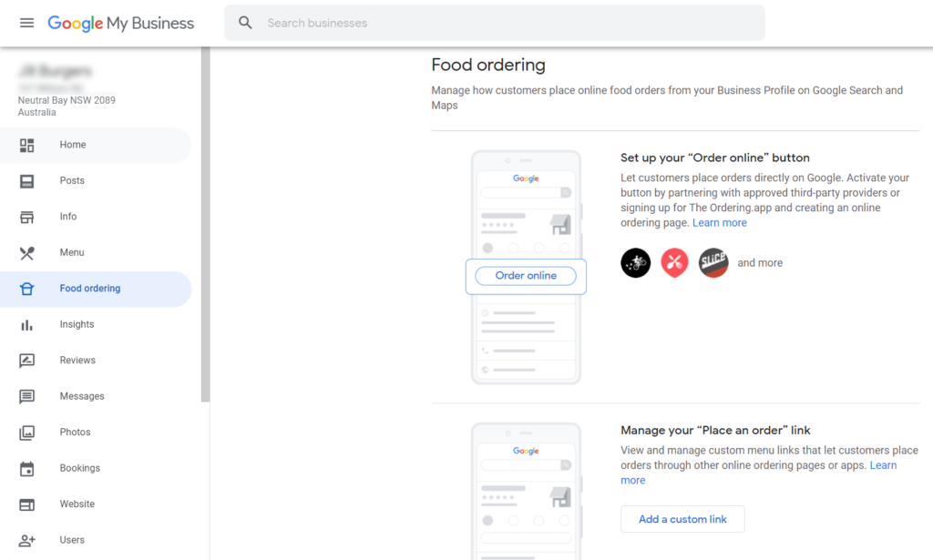Open Website in the sidebar
This screenshot has width=933, height=560.
coord(77,504)
